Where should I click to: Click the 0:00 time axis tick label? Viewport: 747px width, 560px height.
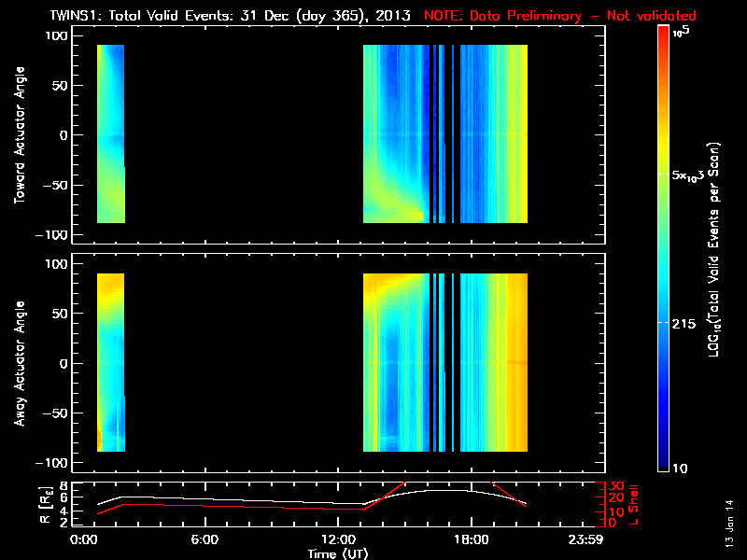(84, 539)
